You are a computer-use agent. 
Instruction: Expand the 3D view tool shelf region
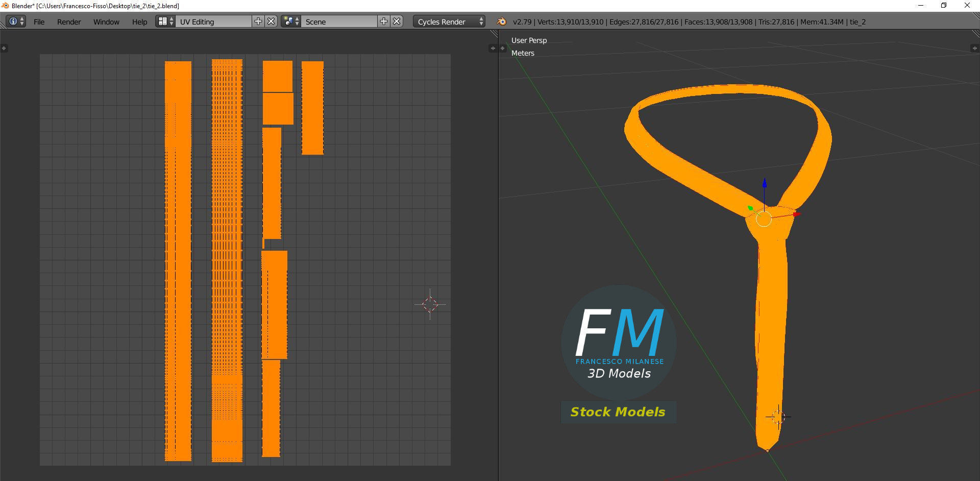503,48
